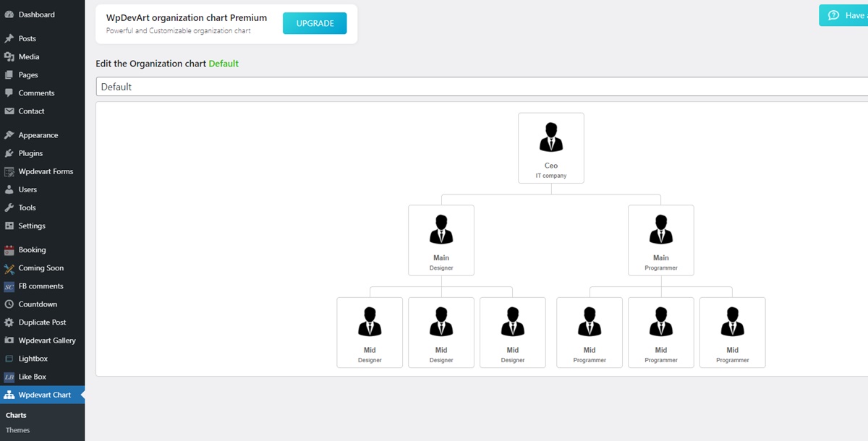
Task: Click the Comments speech bubble icon
Action: [x=9, y=93]
